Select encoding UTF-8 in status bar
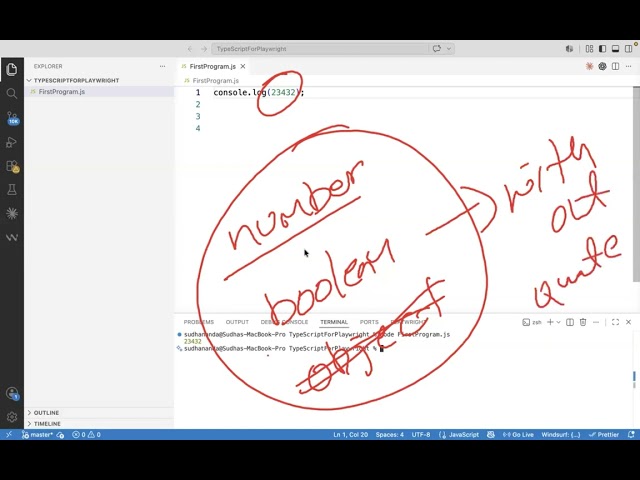Screen dimensions: 640x480 coord(421,435)
